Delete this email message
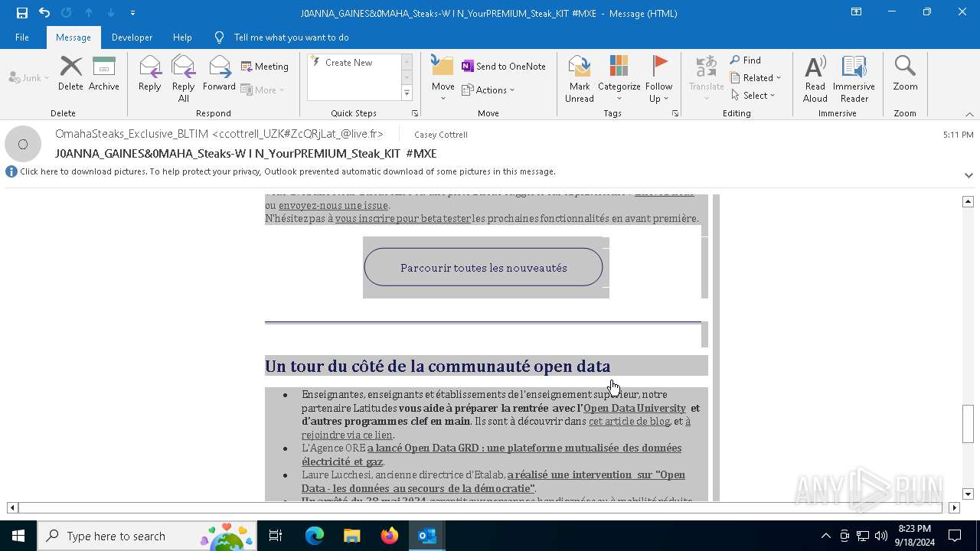 (x=70, y=74)
